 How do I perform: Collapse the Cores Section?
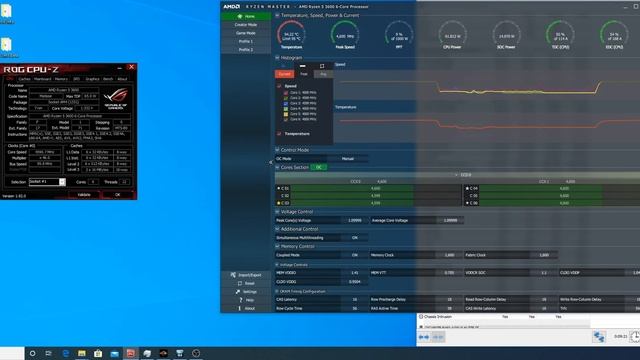tap(278, 167)
